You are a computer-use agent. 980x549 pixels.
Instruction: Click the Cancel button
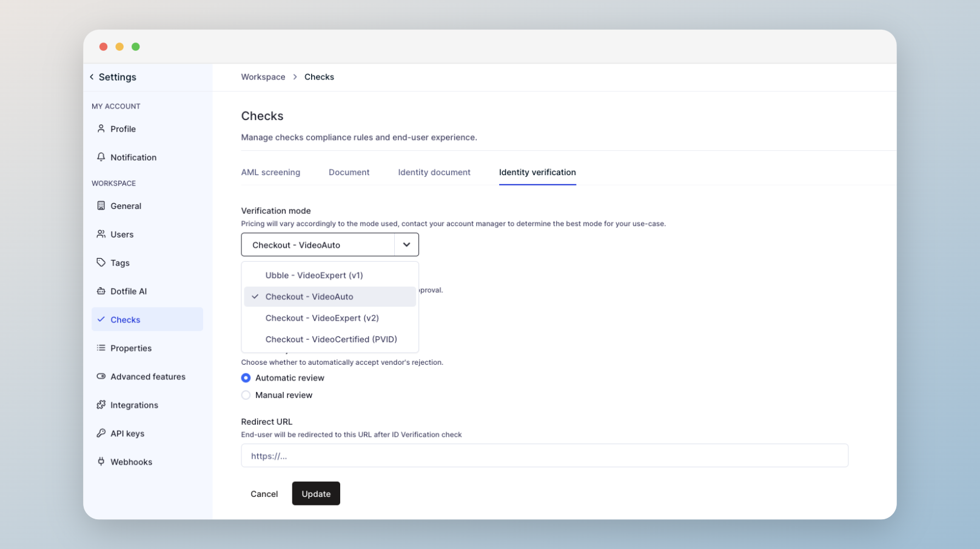point(264,493)
